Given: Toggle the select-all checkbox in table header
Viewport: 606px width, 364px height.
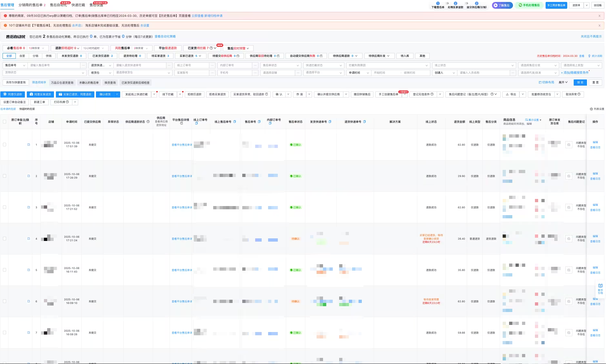Looking at the screenshot, I should [x=5, y=122].
